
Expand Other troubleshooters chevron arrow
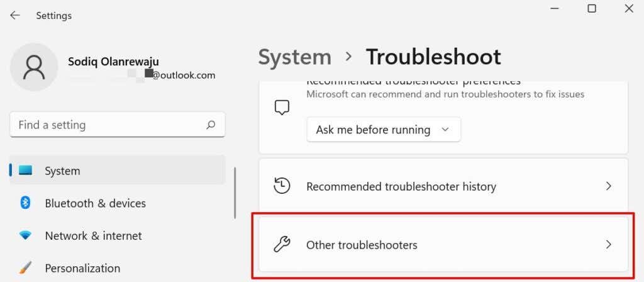(608, 244)
